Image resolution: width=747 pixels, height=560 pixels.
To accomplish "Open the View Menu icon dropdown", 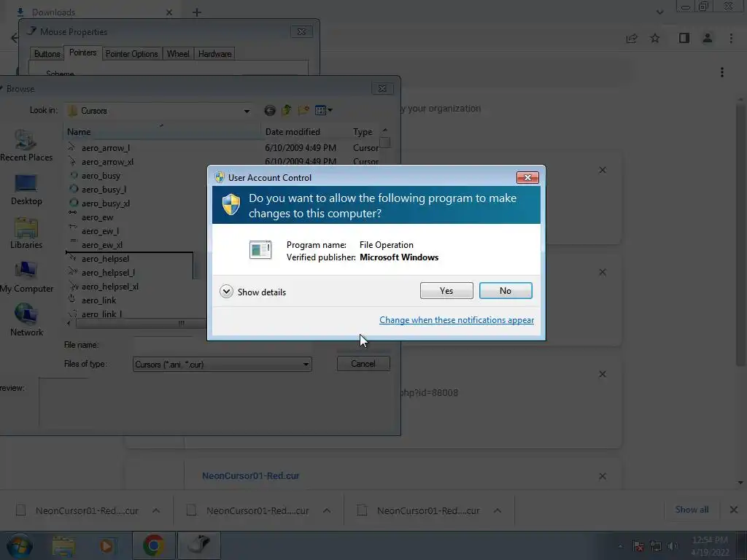I will (x=323, y=111).
